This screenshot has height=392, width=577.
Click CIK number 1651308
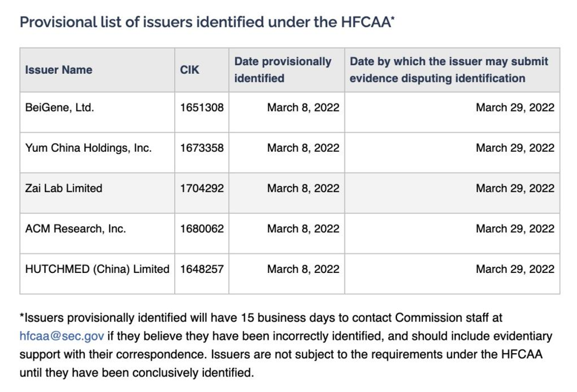202,108
